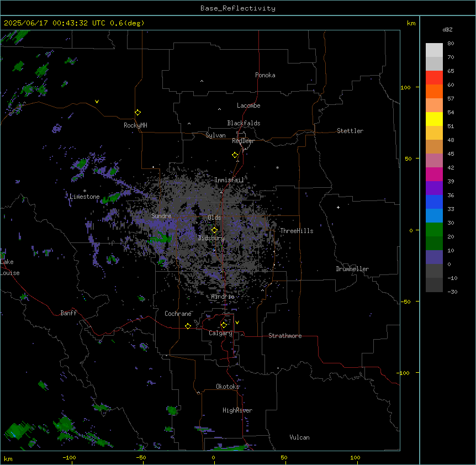Click the Okotoks label
Image resolution: width=476 pixels, height=465 pixels.
tap(228, 387)
